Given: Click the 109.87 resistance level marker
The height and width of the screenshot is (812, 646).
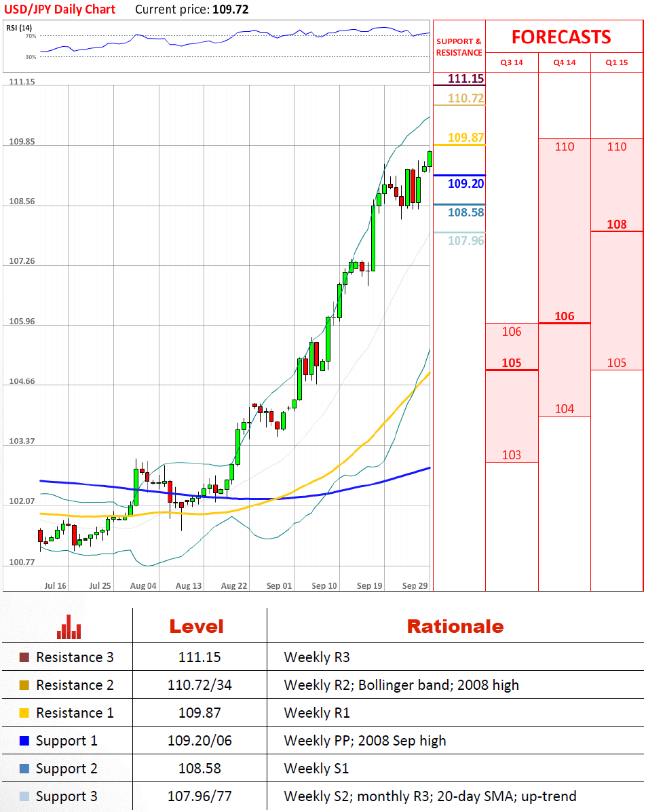Looking at the screenshot, I should tap(465, 138).
